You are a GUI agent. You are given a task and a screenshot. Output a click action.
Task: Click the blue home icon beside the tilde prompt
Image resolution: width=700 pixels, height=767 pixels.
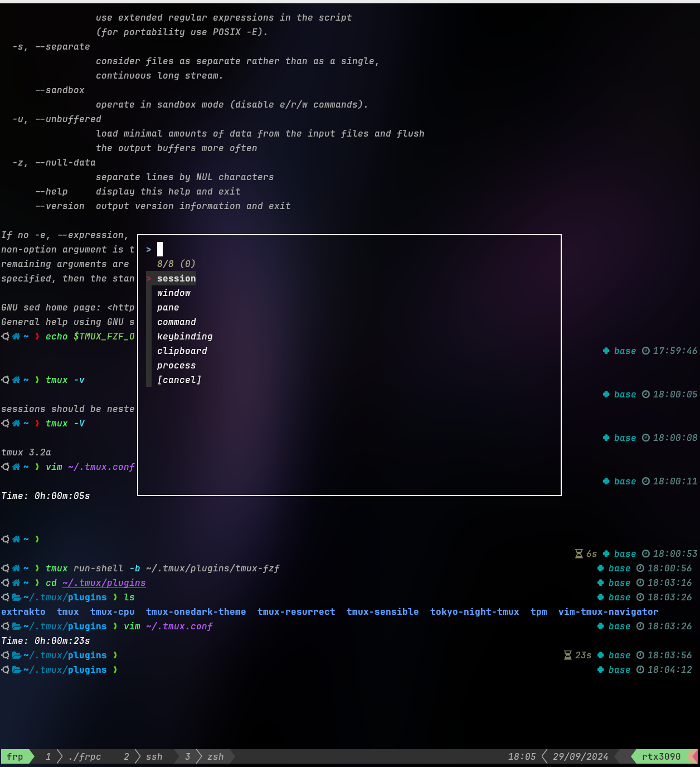(16, 539)
